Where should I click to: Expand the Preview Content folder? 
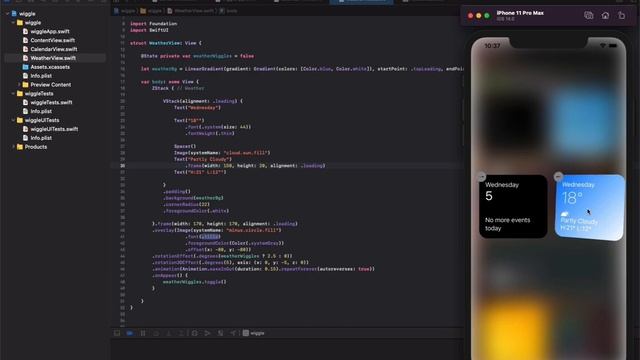coord(19,85)
